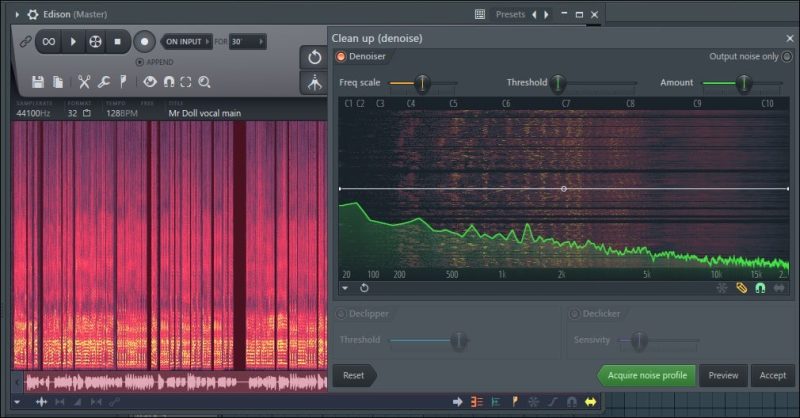Click the envelope slide double-arrow icon
Image resolution: width=800 pixels, height=418 pixels.
(x=779, y=288)
